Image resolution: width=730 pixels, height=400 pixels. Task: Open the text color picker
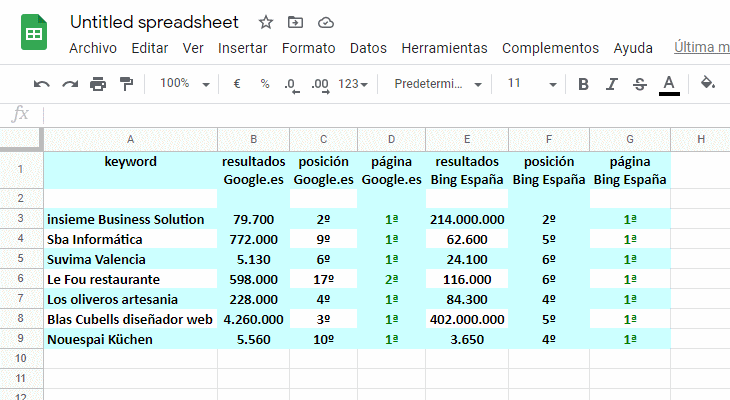pyautogui.click(x=669, y=84)
